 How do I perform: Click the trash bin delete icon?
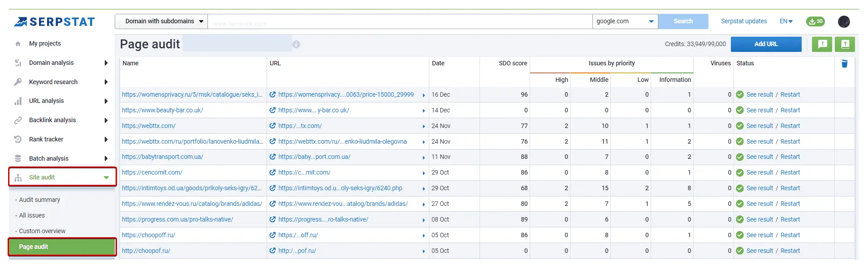(845, 64)
